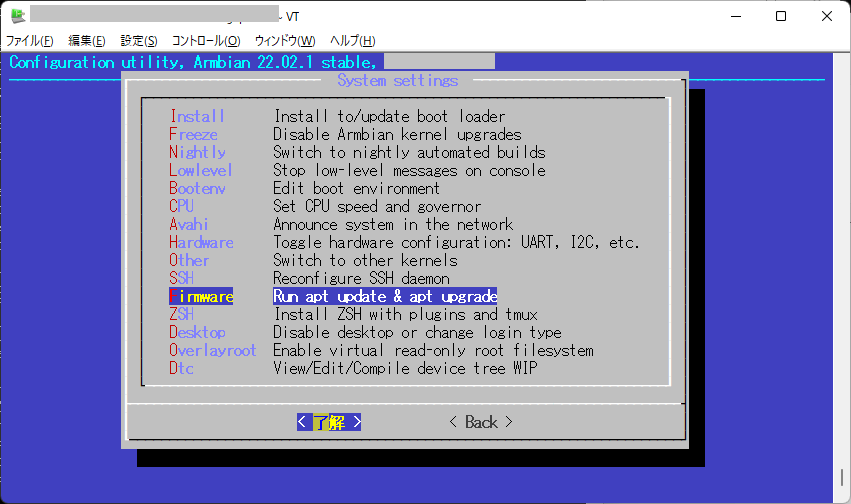Select the highlighted Firmware entry
This screenshot has height=504, width=851.
(333, 296)
